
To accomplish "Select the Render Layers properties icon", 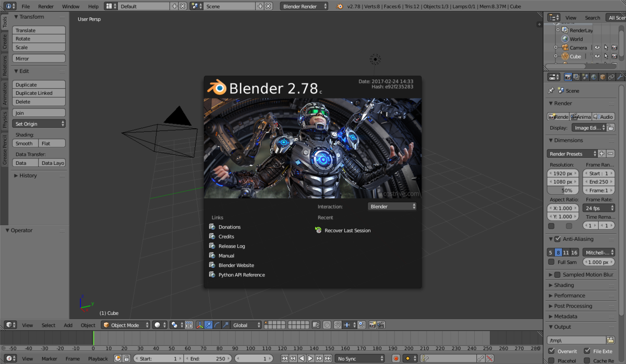I will [576, 77].
